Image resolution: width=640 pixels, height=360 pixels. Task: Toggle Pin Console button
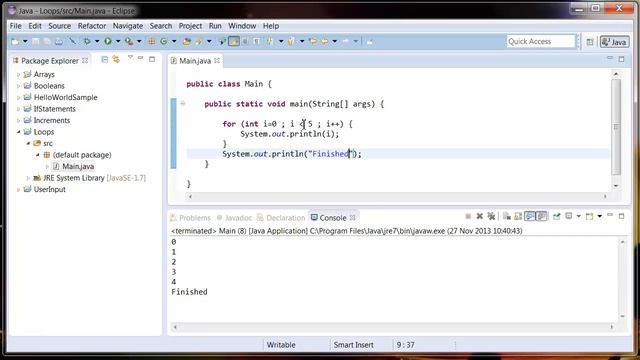tap(557, 216)
